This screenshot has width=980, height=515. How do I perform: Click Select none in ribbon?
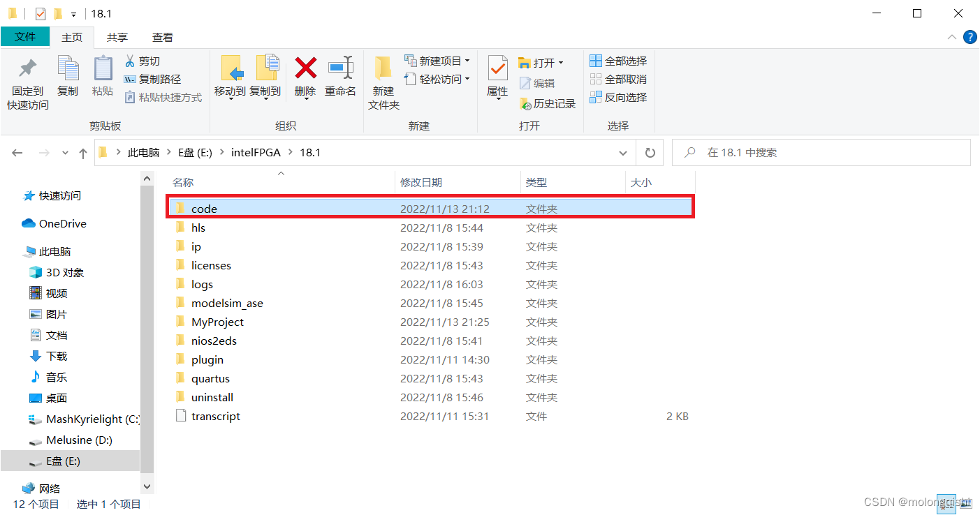coord(618,80)
